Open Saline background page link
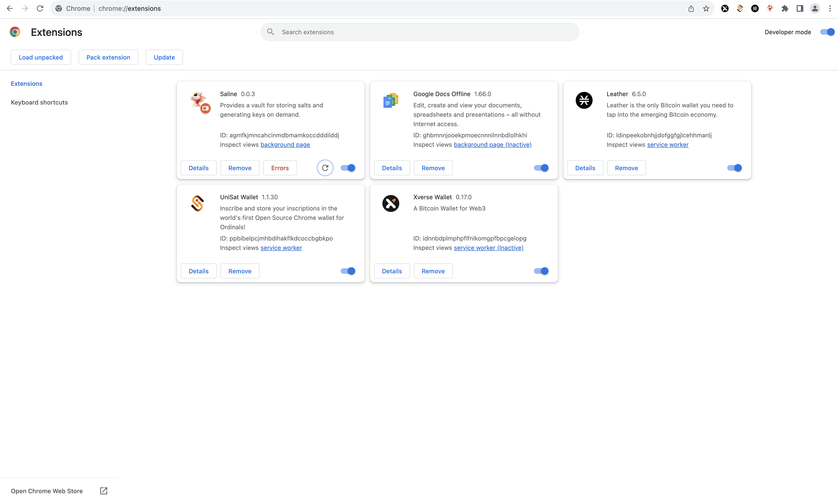Screen dimensions: 838x504 click(285, 145)
